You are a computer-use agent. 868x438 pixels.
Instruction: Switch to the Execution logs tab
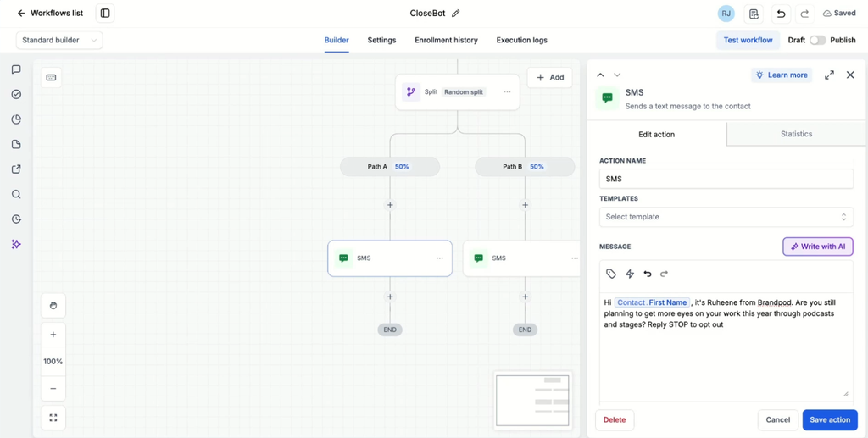click(521, 41)
